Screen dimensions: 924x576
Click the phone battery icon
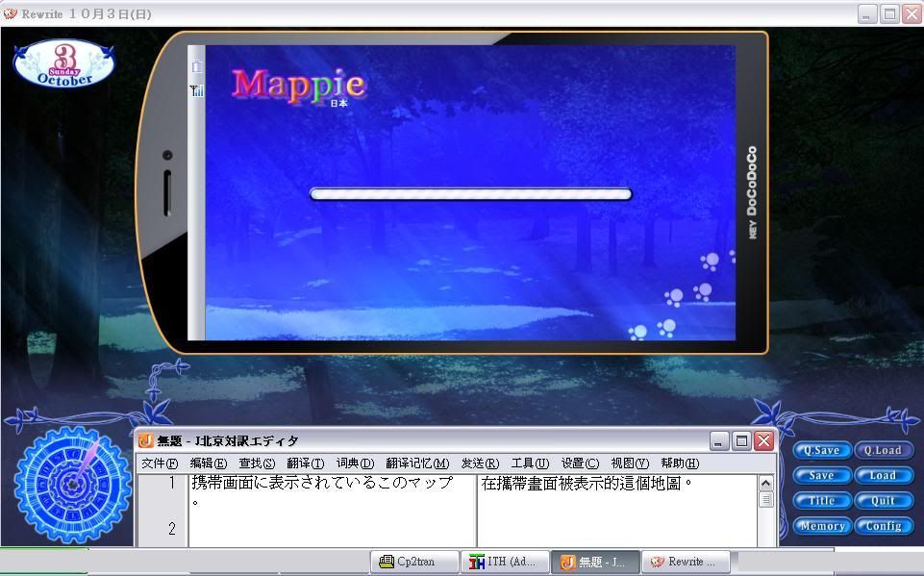pos(196,66)
